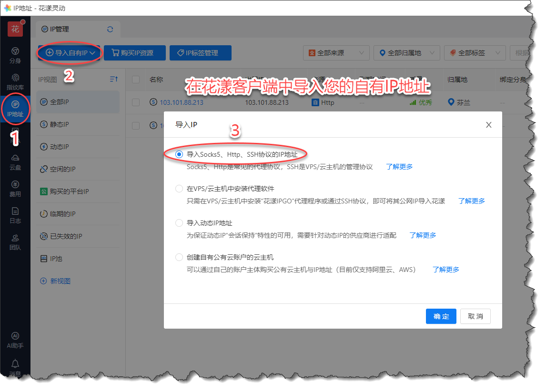Open the AI助手 assistant
This screenshot has width=546, height=392.
(15, 341)
